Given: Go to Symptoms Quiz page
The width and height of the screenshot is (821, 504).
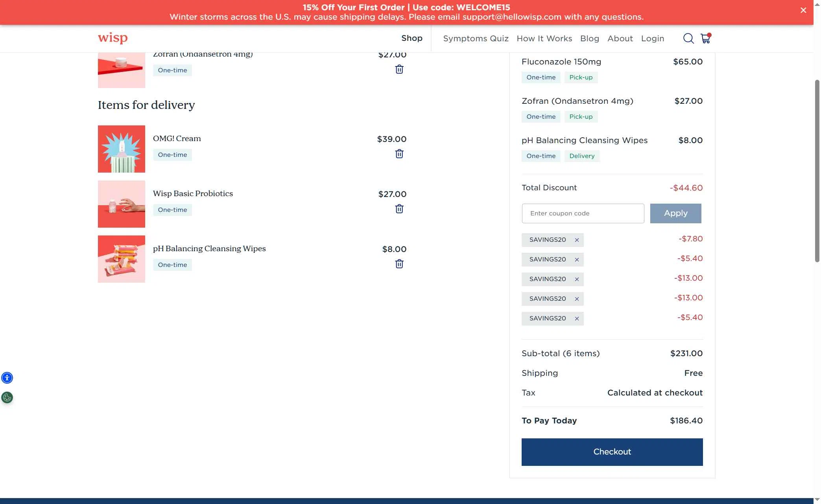Looking at the screenshot, I should 475,39.
